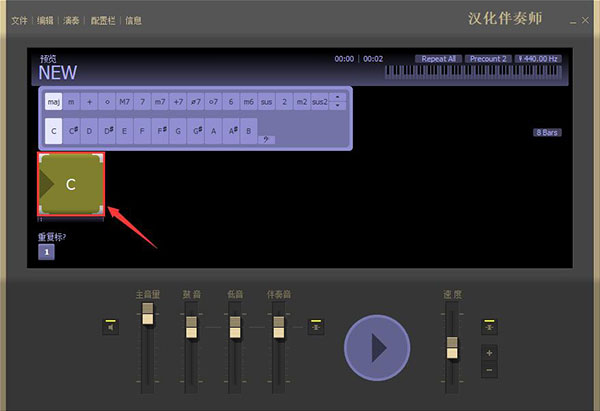Reset tempo with the button beside 速度

coord(489,327)
